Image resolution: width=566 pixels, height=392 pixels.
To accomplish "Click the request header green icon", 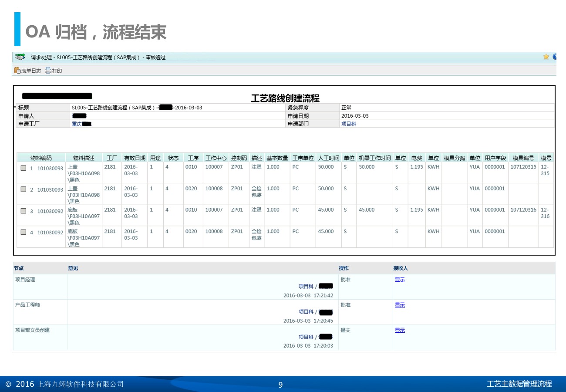I will pyautogui.click(x=20, y=57).
